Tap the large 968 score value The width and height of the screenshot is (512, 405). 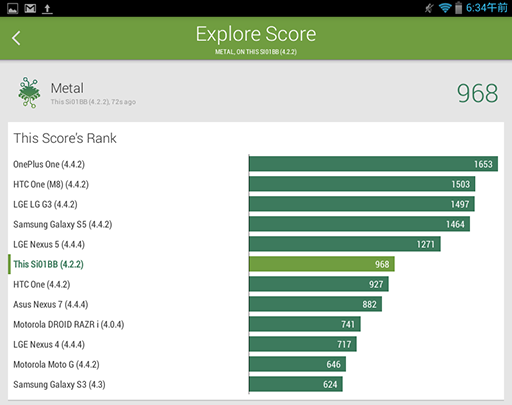pos(477,93)
